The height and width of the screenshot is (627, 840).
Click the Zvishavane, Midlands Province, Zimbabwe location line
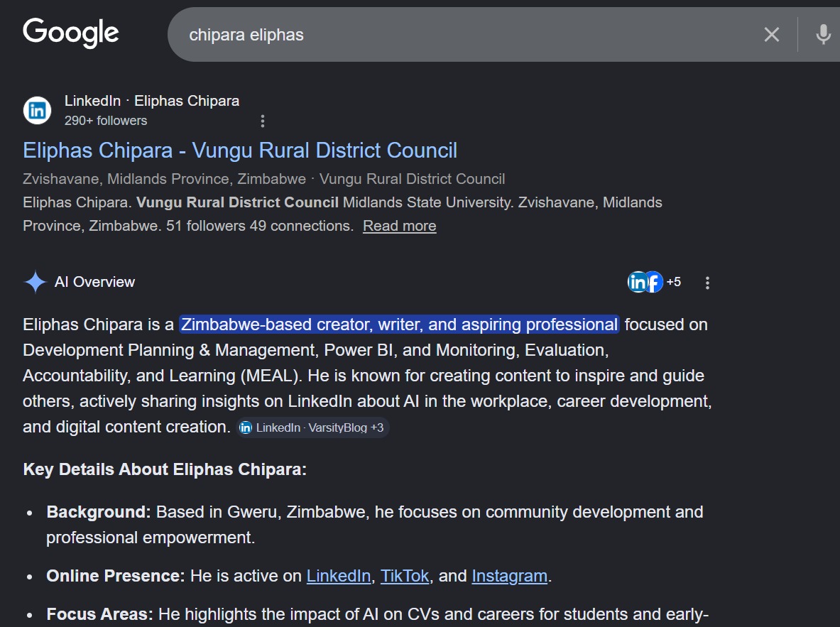point(165,179)
